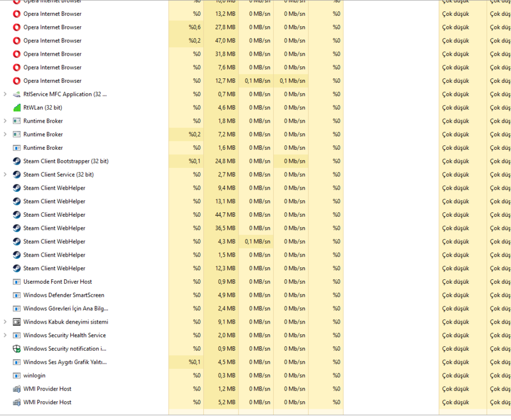Click the 44,7 MB memory cell
Screen dimensions: 511x420
coord(221,215)
